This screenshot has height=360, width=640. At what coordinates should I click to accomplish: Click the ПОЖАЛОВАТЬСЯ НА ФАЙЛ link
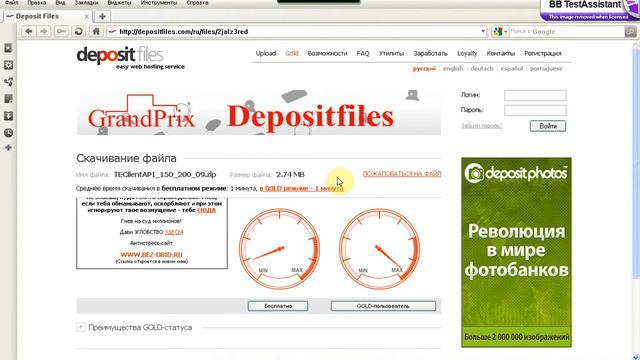tap(402, 174)
